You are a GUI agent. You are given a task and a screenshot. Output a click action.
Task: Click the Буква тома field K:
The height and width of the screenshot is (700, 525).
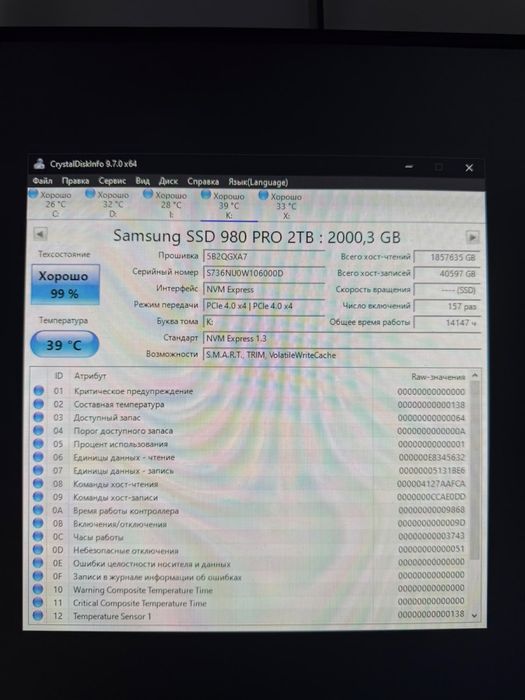tap(264, 322)
